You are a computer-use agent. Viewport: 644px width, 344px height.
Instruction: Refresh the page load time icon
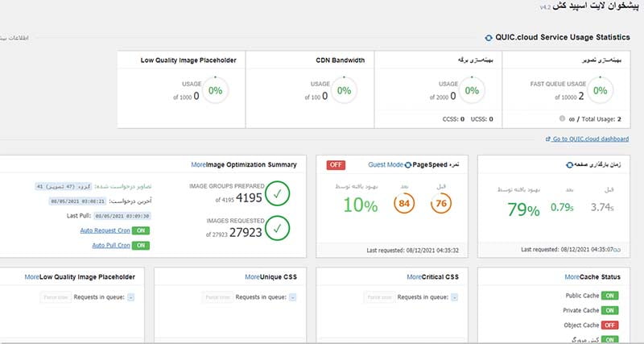click(569, 165)
